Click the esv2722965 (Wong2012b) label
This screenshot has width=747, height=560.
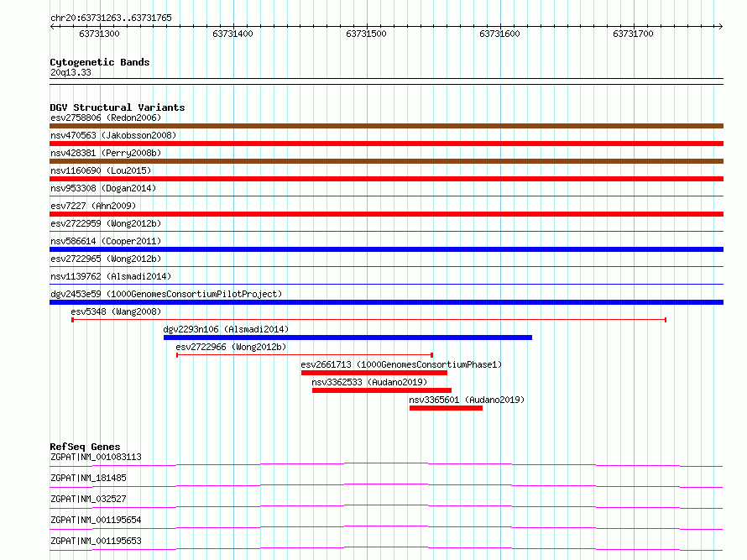pos(106,259)
